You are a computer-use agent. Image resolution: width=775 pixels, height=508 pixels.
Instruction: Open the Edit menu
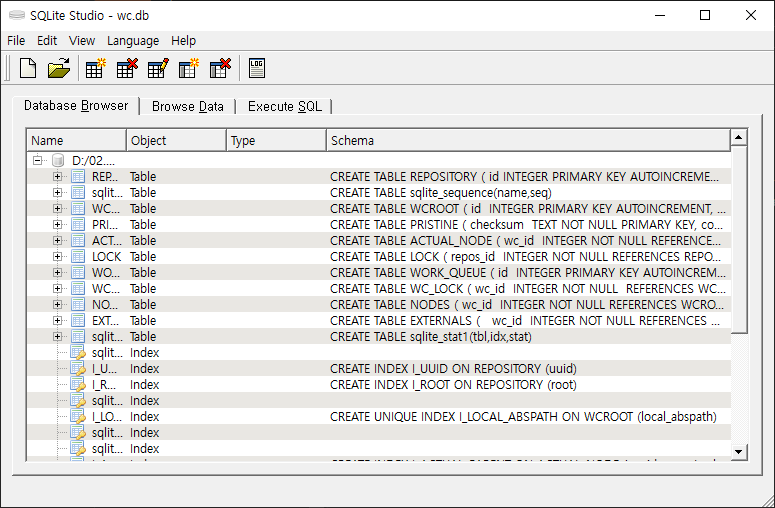[47, 41]
